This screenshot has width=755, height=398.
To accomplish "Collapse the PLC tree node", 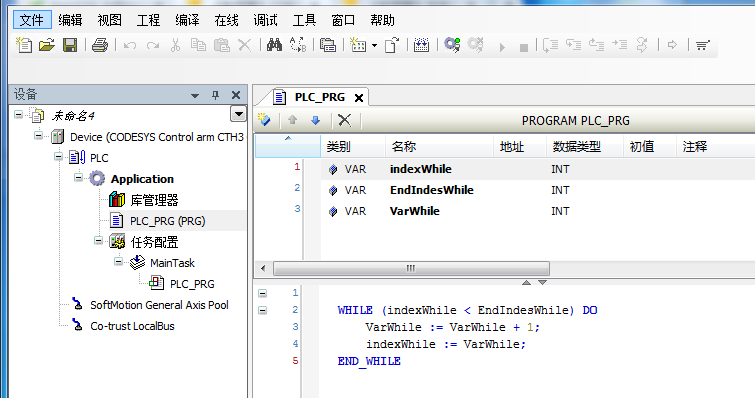I will point(58,156).
